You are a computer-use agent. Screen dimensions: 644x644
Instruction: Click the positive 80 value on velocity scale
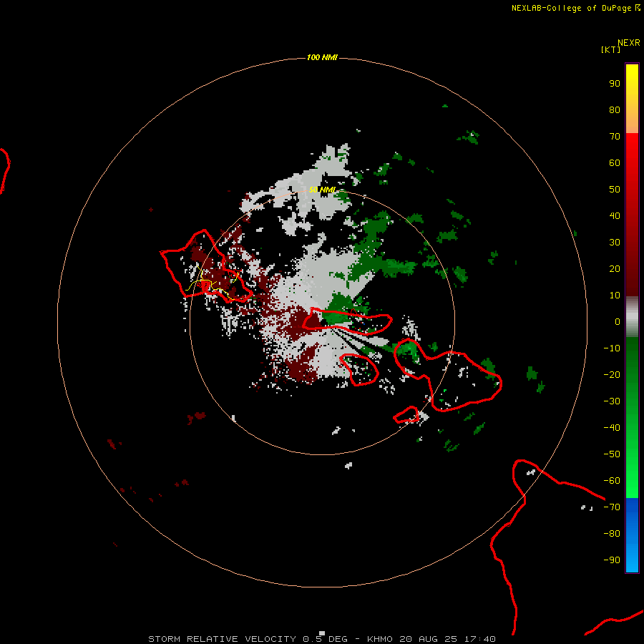(615, 109)
